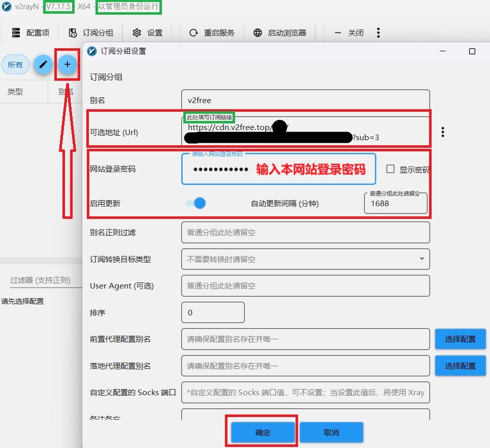
Task: Click the plus add subscription group button
Action: pyautogui.click(x=67, y=65)
